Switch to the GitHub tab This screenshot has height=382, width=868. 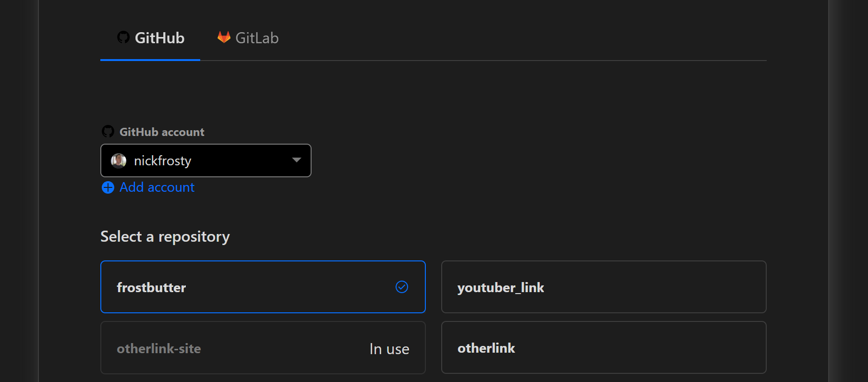pos(151,37)
